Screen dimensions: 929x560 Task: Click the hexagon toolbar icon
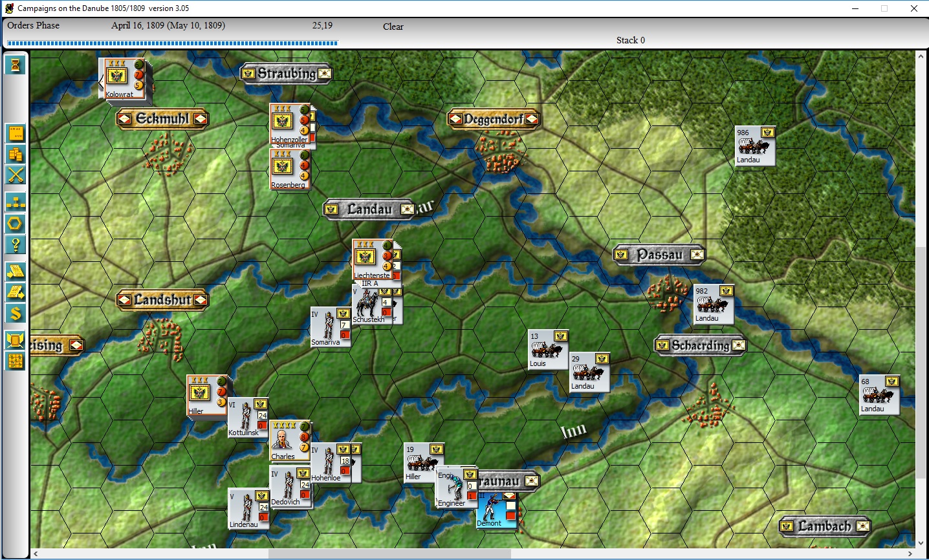coord(16,224)
